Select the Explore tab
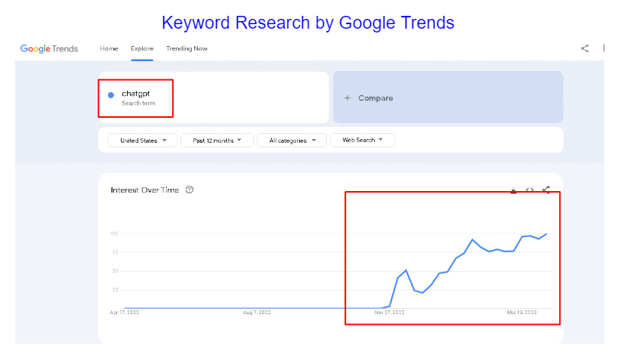The height and width of the screenshot is (364, 627). pyautogui.click(x=142, y=49)
